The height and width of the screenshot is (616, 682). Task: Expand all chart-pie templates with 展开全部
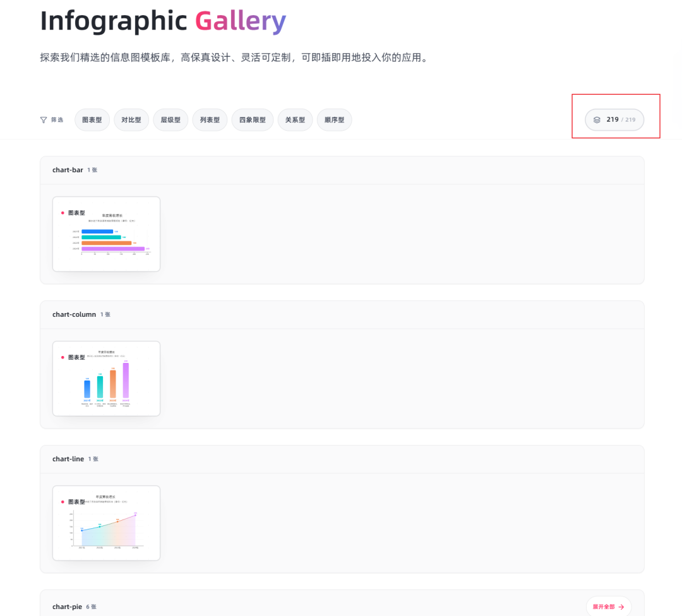coord(609,607)
